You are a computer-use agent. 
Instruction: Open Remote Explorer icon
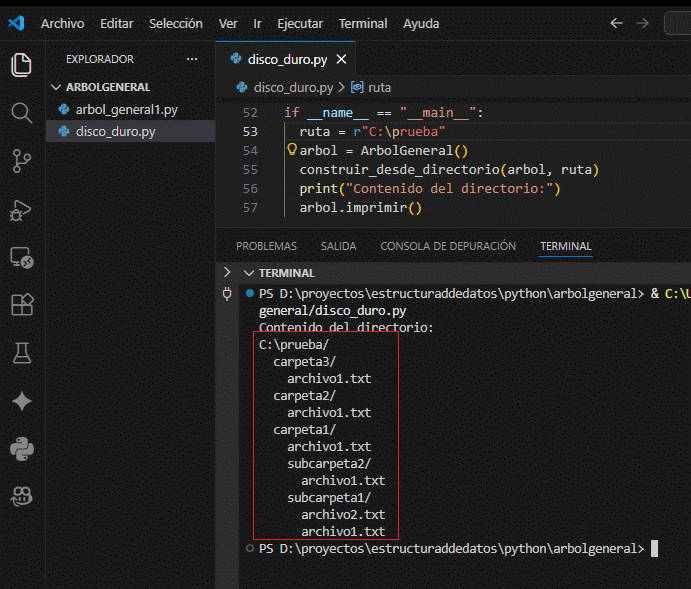[x=21, y=257]
